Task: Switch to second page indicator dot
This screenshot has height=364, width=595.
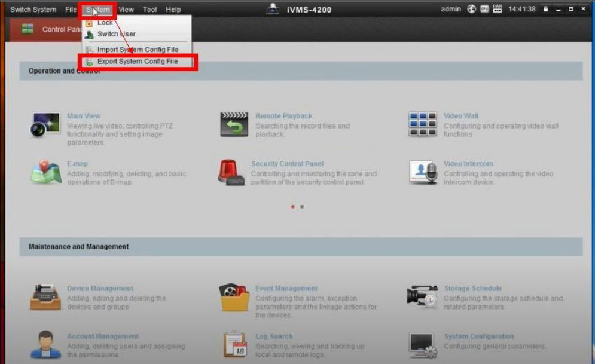Action: (x=302, y=207)
